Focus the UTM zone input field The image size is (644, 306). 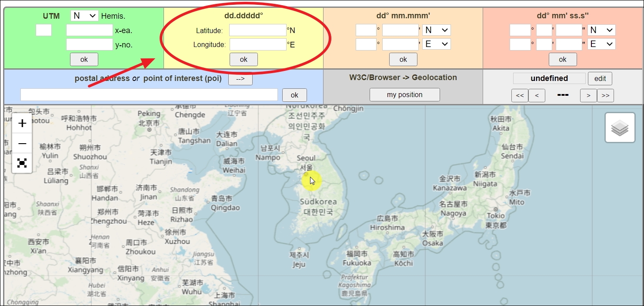tap(43, 30)
